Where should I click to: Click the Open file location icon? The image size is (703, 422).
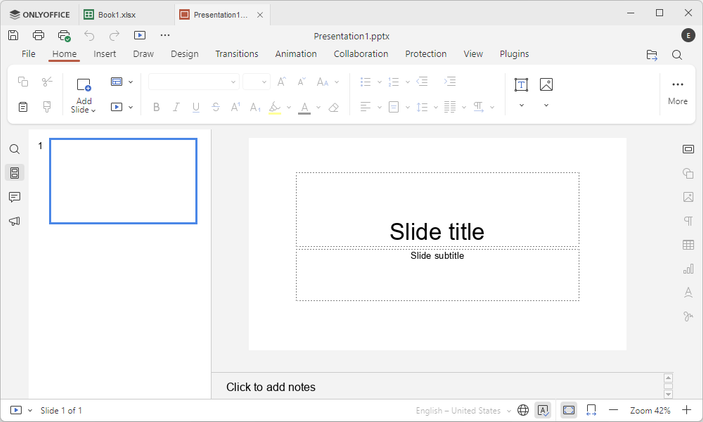652,55
